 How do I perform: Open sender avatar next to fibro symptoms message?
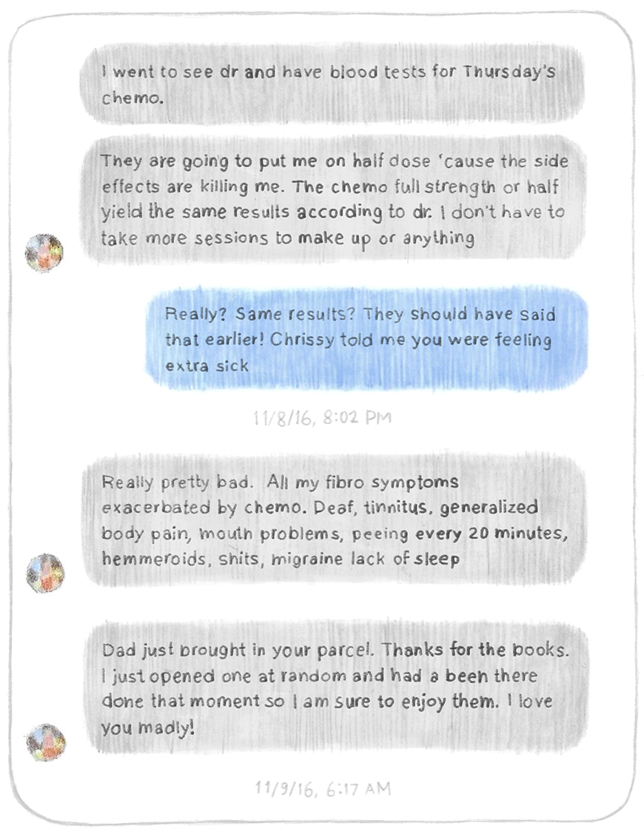(x=45, y=573)
